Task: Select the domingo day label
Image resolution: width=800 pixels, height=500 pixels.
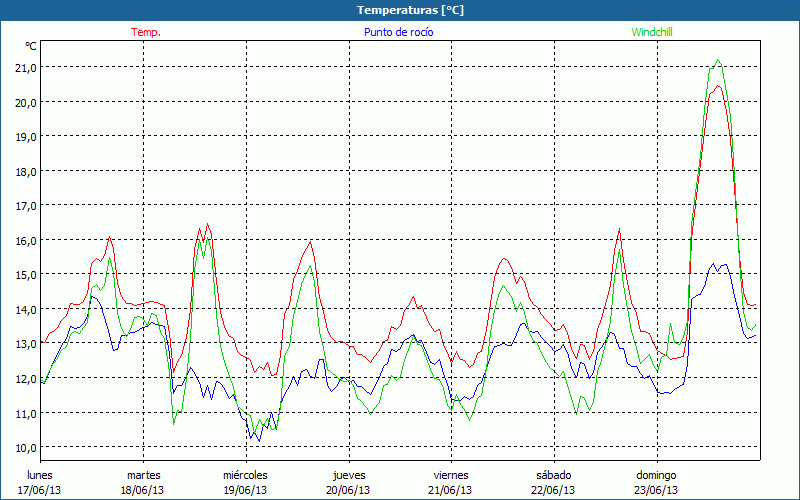Action: pyautogui.click(x=656, y=475)
